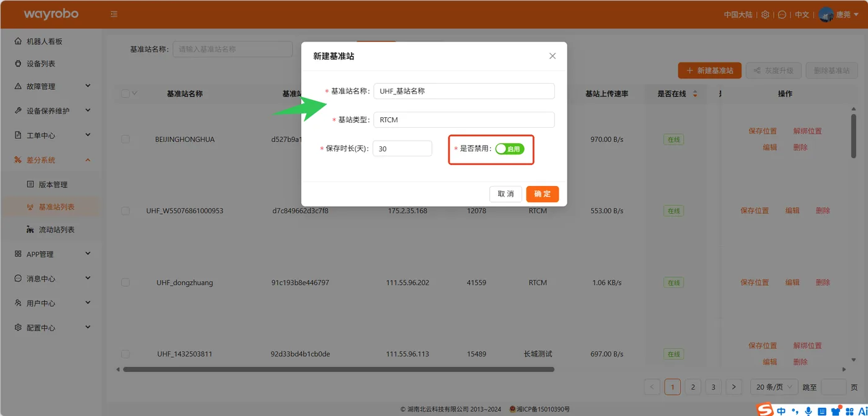Open the IME toolbox grid icon
Image resolution: width=868 pixels, height=416 pixels.
click(849, 411)
